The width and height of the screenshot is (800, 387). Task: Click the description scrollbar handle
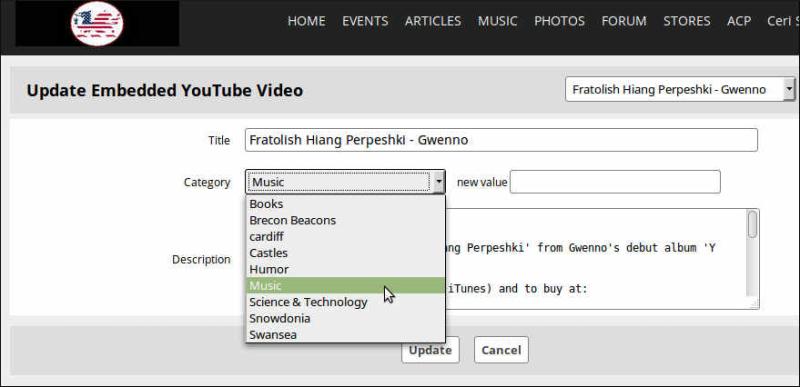click(752, 224)
